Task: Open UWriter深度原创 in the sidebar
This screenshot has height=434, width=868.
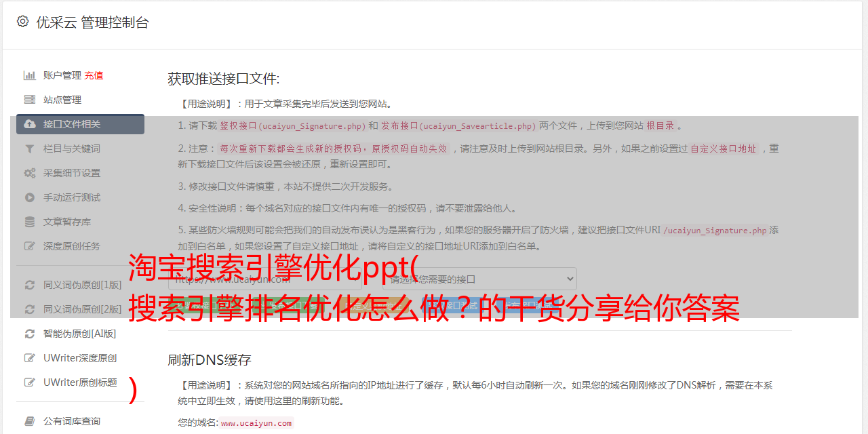Action: [80, 358]
